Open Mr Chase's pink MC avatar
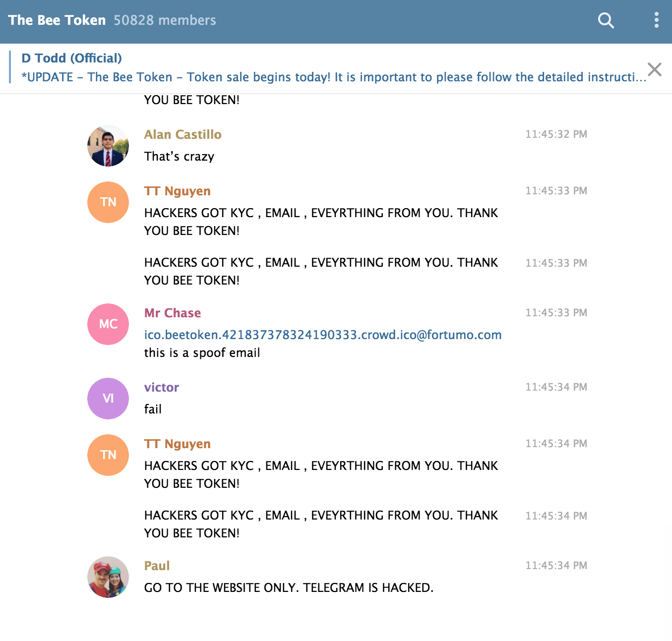 (x=108, y=324)
